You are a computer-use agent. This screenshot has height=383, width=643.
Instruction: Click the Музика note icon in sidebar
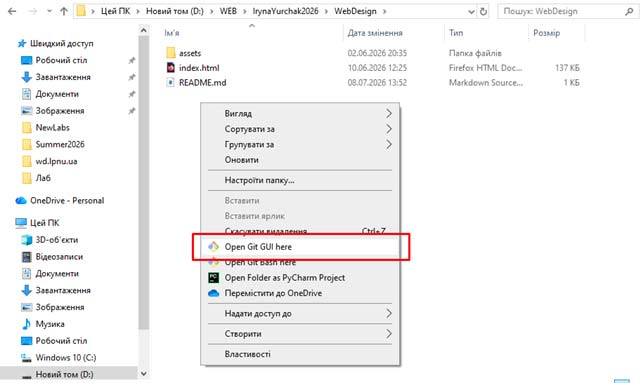[26, 324]
